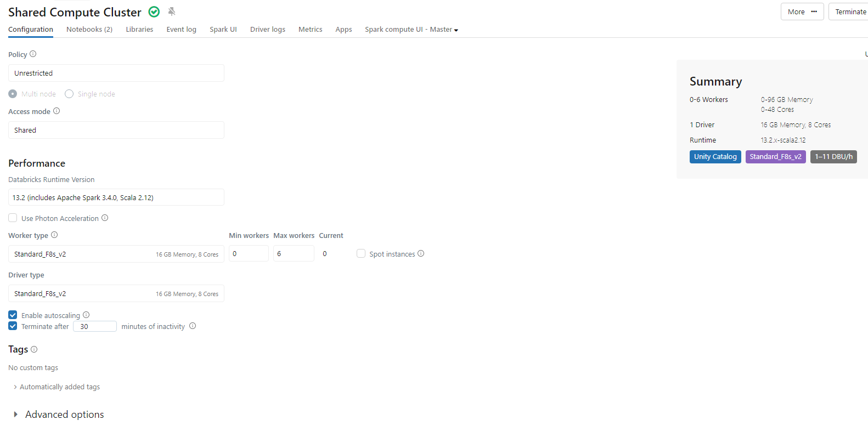Screen dimensions: 868x437
Task: Switch to the Notebooks (2) tab
Action: [89, 30]
